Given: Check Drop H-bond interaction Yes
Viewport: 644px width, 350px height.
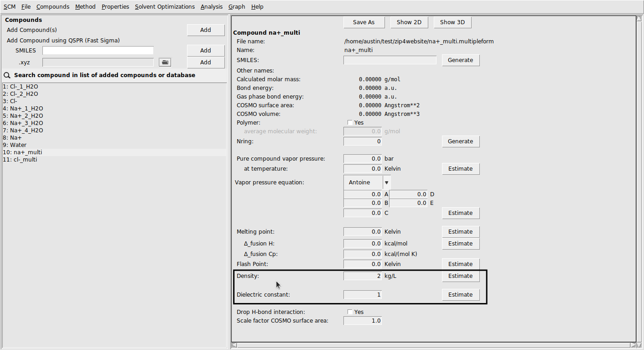Looking at the screenshot, I should pyautogui.click(x=350, y=312).
